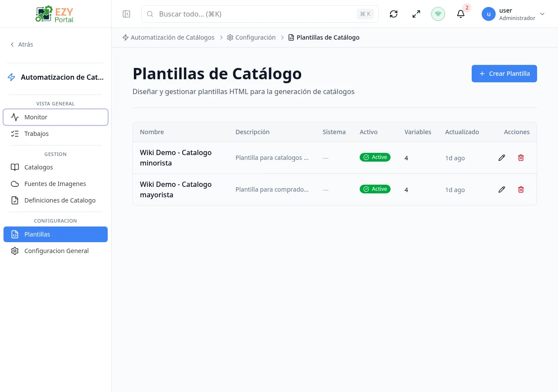Navigate to Configuración breadcrumb
558x392 pixels.
pyautogui.click(x=251, y=37)
